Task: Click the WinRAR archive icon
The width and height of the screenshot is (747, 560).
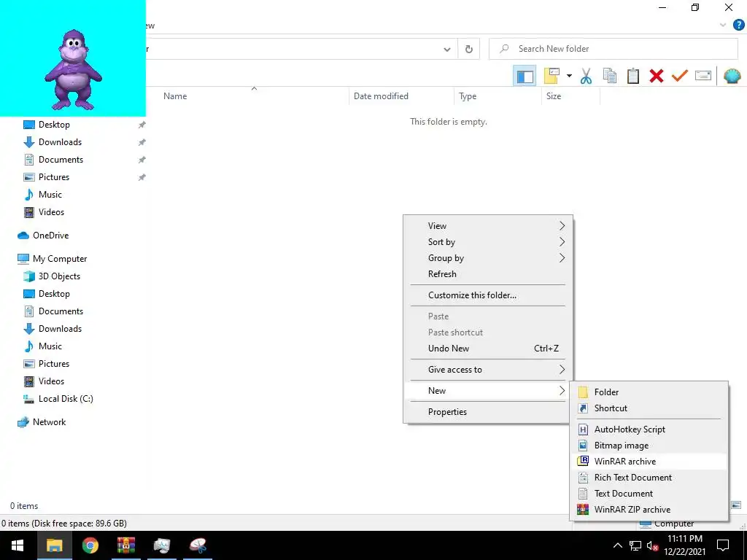Action: (x=583, y=462)
